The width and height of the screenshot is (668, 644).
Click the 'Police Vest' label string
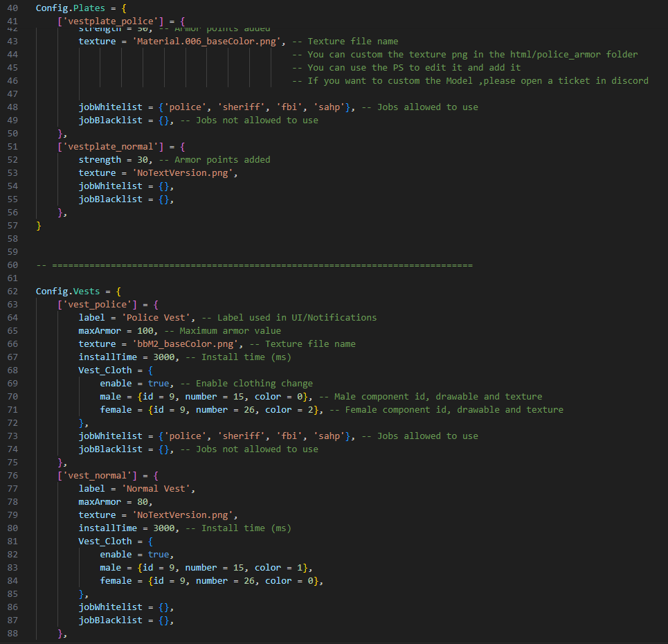click(x=161, y=318)
